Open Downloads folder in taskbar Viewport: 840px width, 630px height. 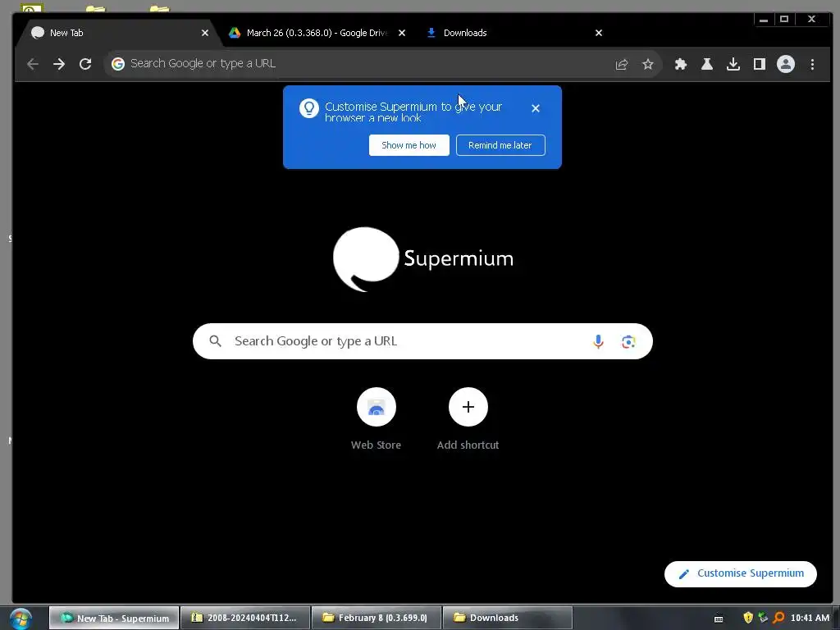507,618
